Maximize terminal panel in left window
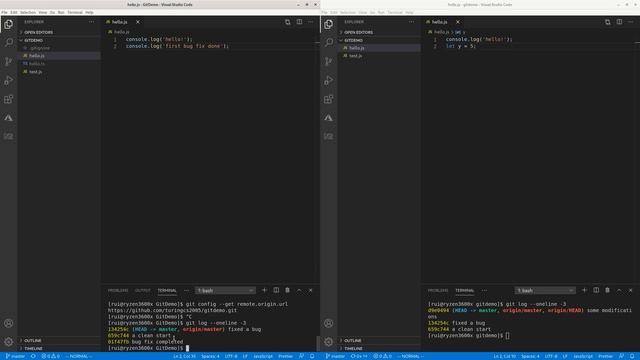Viewport: 640px width, 360px height. tap(299, 290)
